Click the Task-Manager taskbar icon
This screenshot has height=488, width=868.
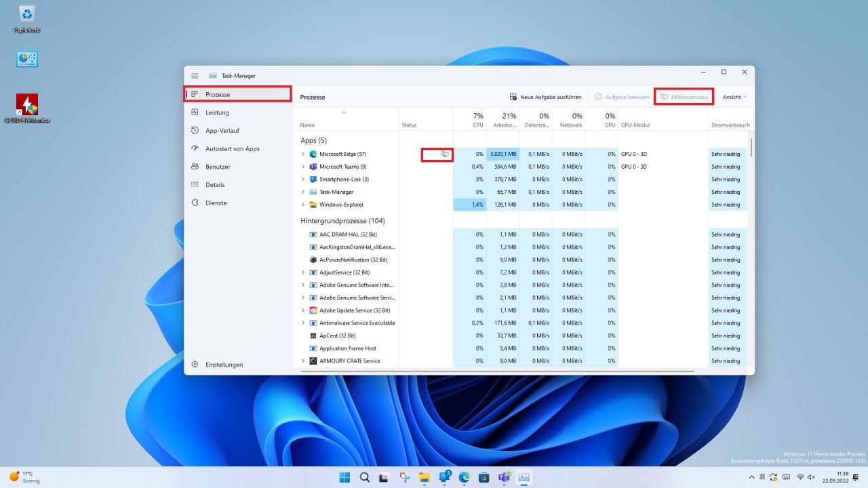524,477
